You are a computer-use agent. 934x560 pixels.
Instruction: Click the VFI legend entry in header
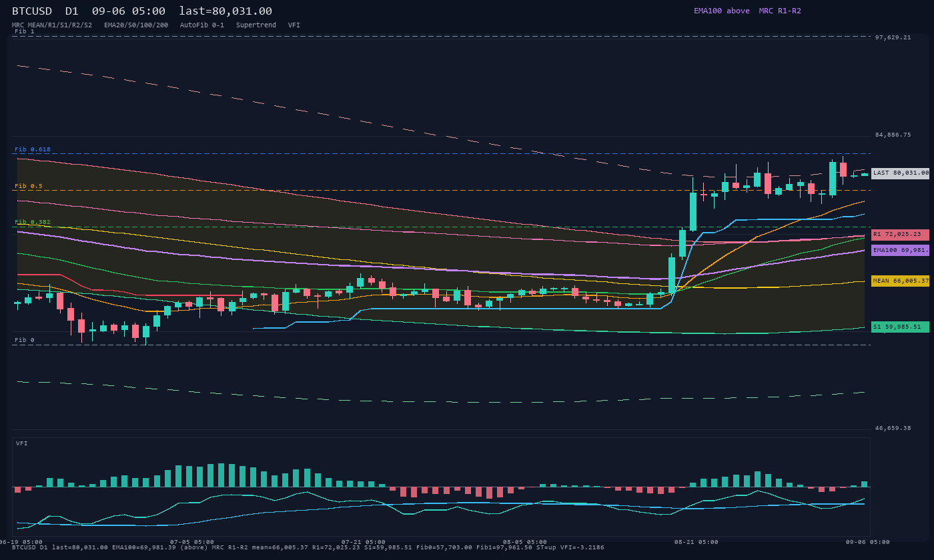pos(294,25)
